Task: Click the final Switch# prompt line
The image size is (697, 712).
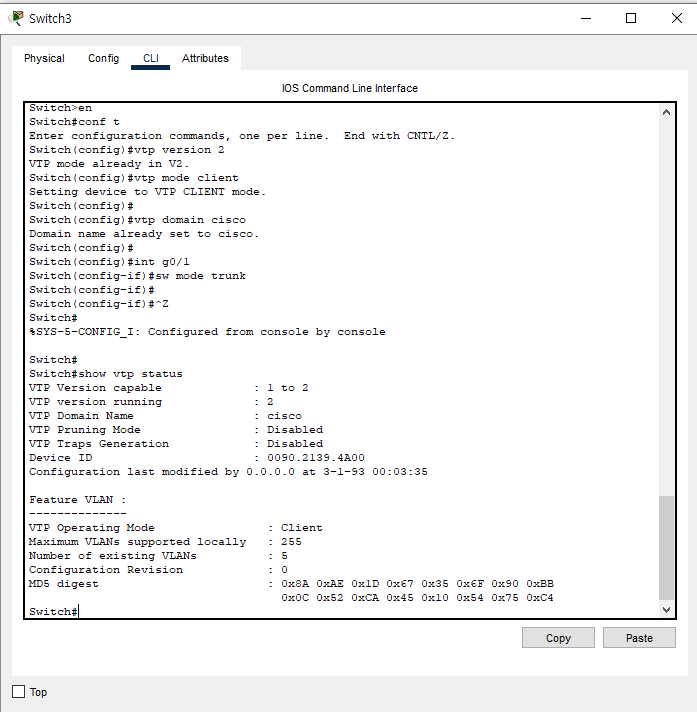Action: point(54,612)
